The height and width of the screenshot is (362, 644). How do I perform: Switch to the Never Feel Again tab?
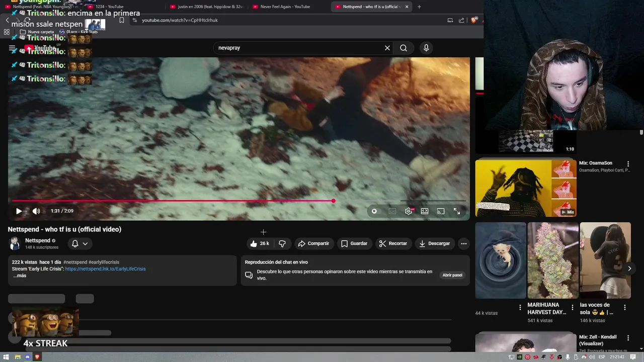289,7
